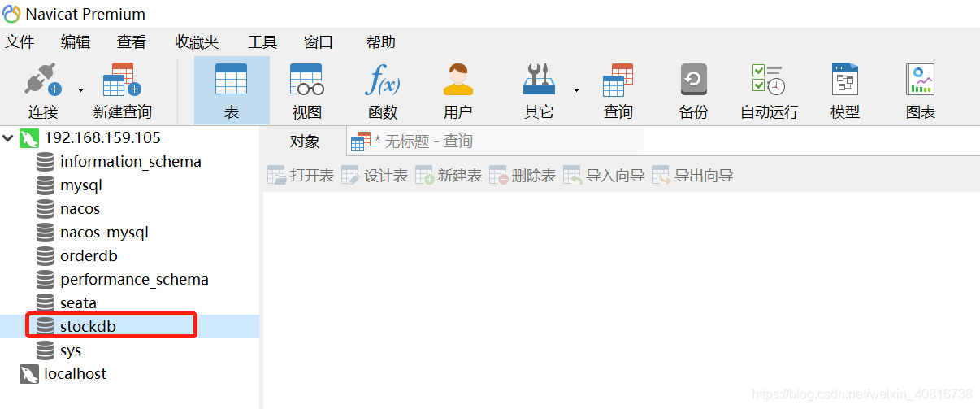Switch to the 对象 tab
The width and height of the screenshot is (980, 409).
(305, 141)
